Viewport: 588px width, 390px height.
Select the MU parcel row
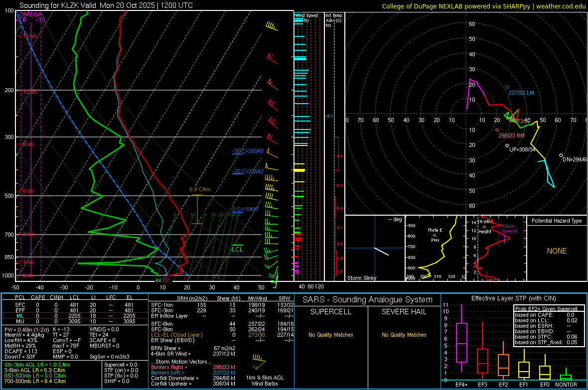74,321
